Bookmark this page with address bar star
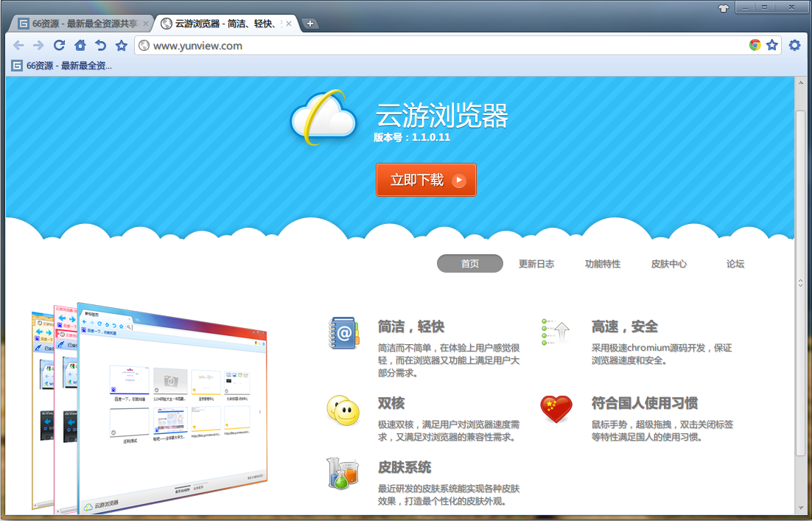The width and height of the screenshot is (812, 521). (x=772, y=45)
